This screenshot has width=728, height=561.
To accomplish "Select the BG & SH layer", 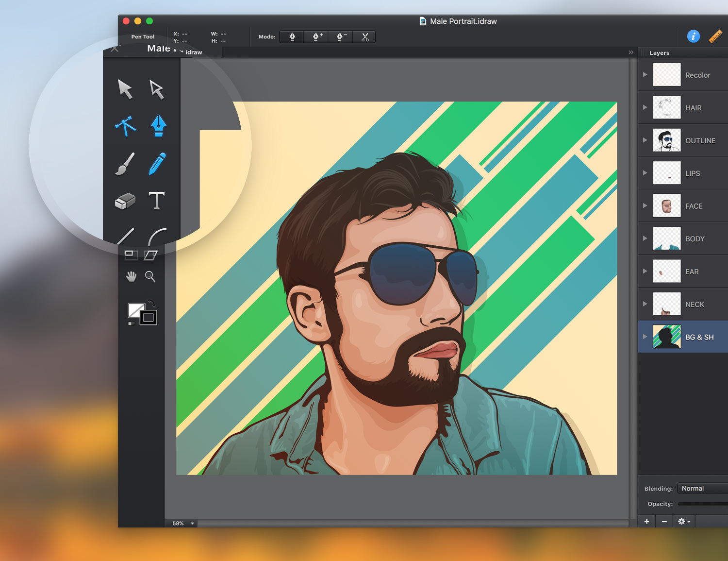I will click(699, 337).
